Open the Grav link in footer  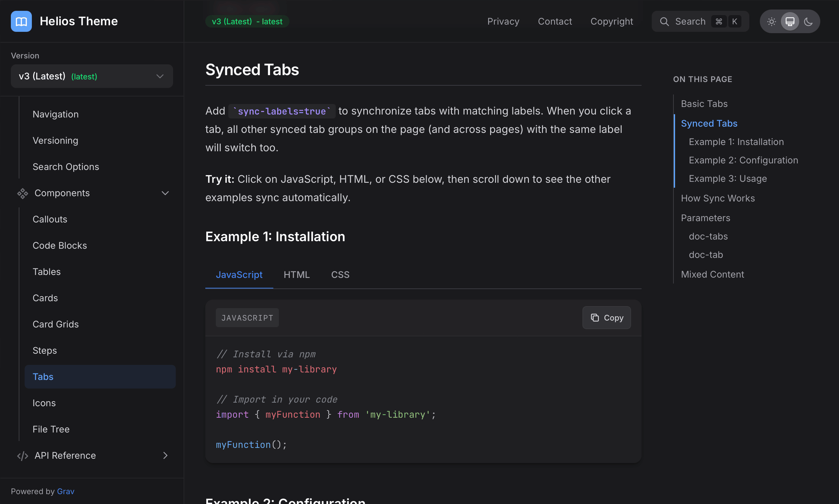pyautogui.click(x=66, y=491)
